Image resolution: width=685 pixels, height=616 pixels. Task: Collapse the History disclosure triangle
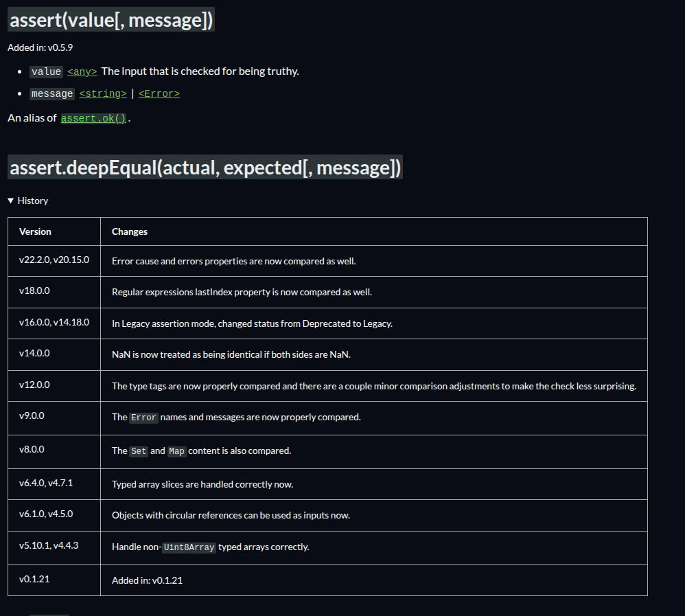click(11, 201)
